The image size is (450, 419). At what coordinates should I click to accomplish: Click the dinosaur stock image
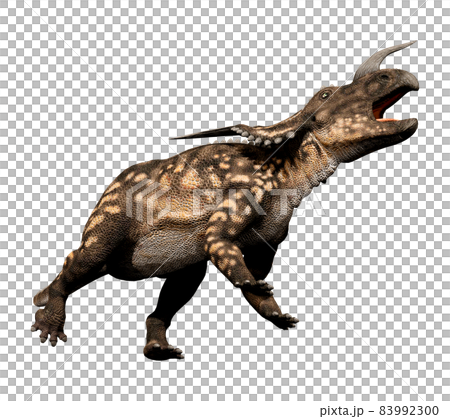click(225, 200)
